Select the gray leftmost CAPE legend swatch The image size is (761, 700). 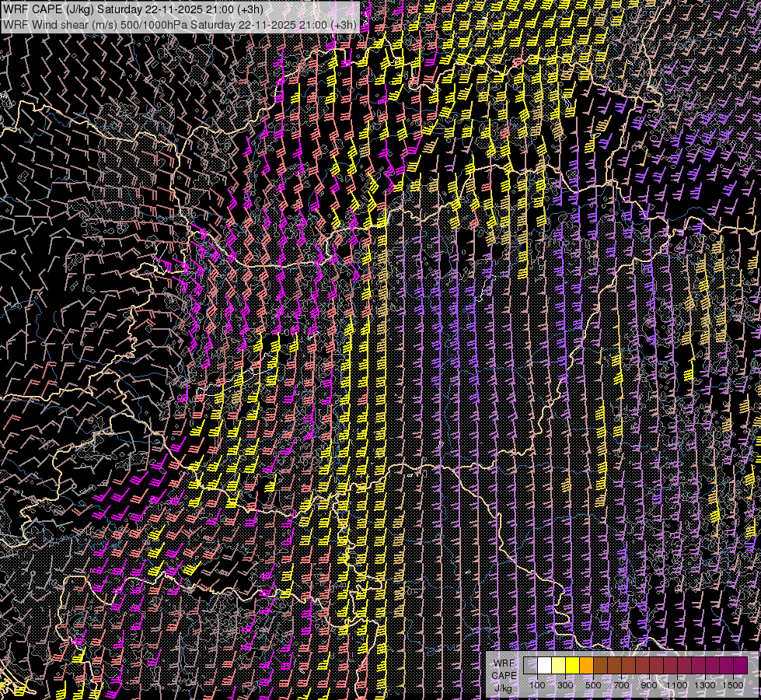pyautogui.click(x=530, y=666)
